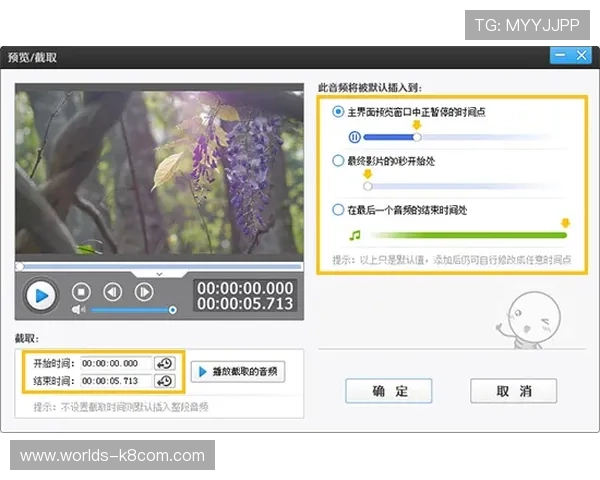Click the 播放截取的音频 button

click(237, 372)
